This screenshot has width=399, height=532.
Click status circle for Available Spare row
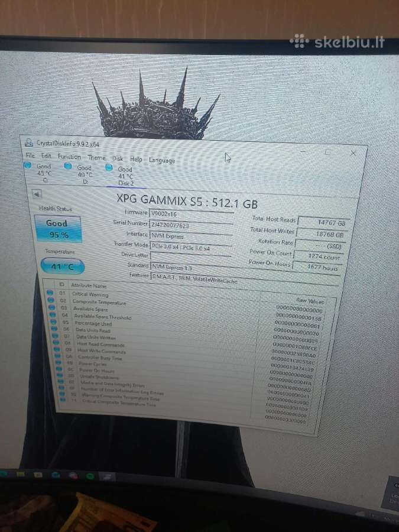[52, 307]
